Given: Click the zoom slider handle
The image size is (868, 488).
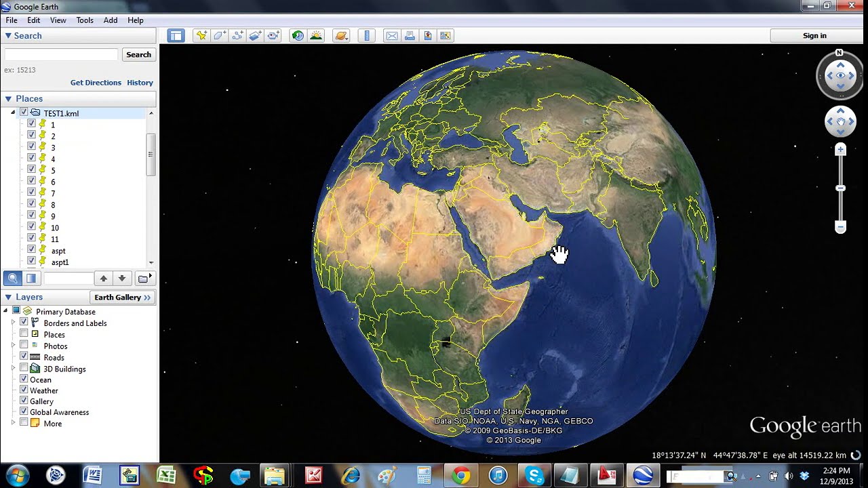Looking at the screenshot, I should click(x=841, y=188).
